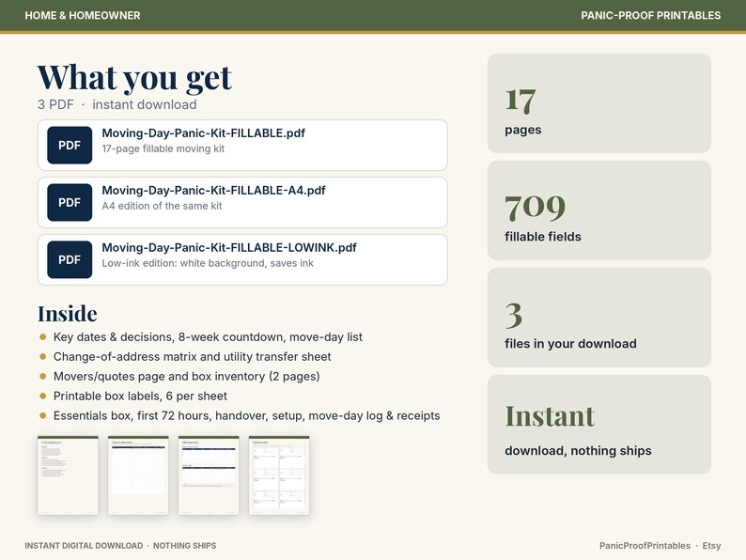Click the PanicProofPrintables Etsy footer text
This screenshot has width=746, height=560.
click(x=660, y=546)
